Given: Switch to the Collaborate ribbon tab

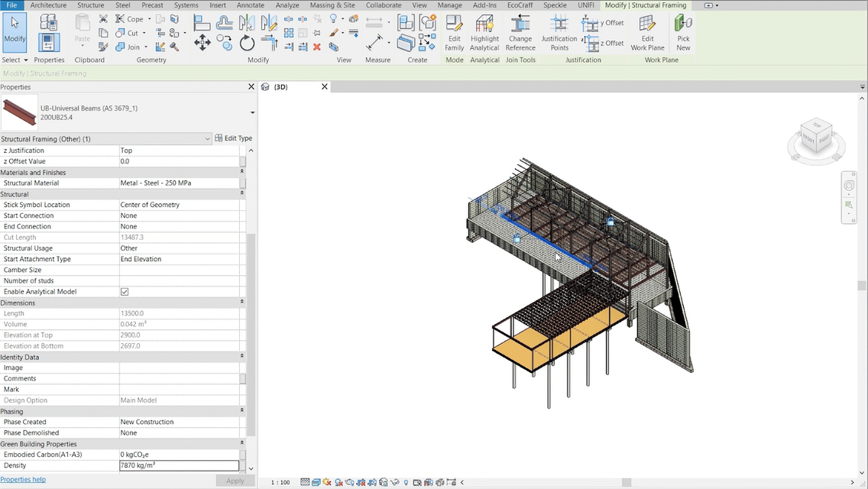Looking at the screenshot, I should click(384, 5).
